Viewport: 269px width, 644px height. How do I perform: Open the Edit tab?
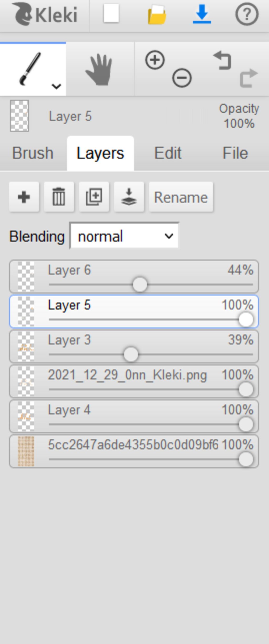point(168,153)
